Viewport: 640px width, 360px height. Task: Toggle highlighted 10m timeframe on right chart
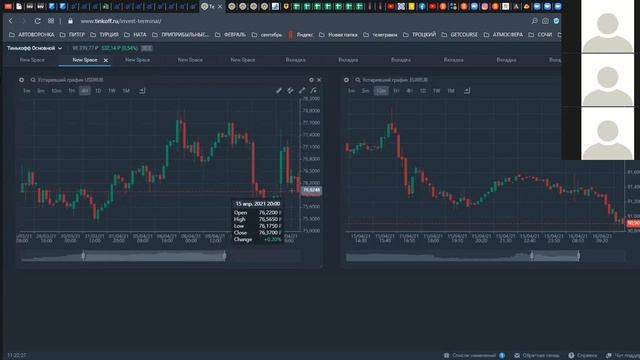tap(381, 91)
